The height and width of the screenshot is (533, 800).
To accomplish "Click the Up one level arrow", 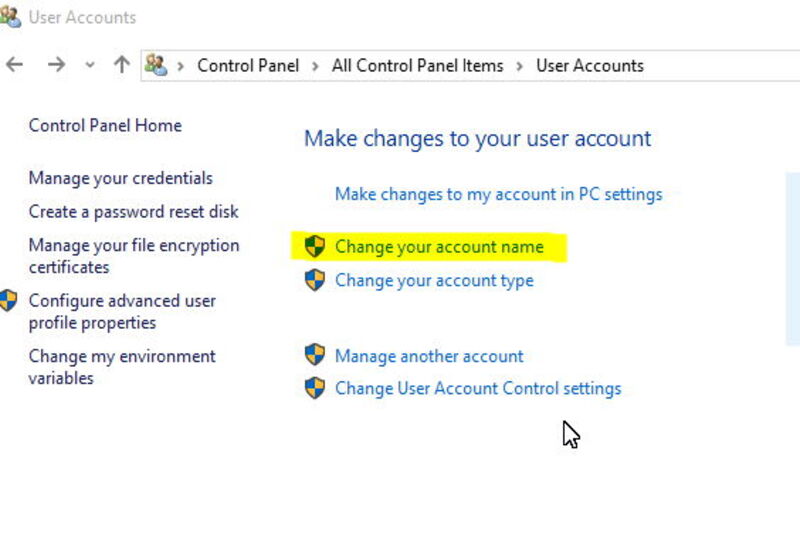I will 122,65.
